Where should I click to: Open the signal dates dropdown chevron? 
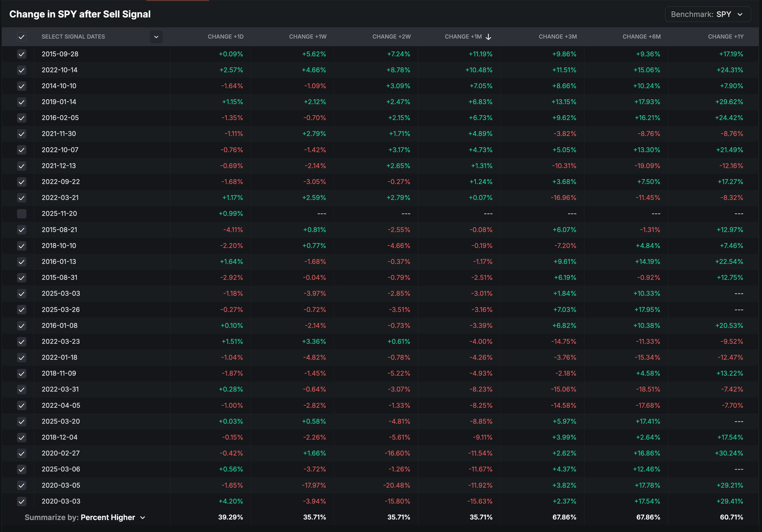(x=156, y=37)
